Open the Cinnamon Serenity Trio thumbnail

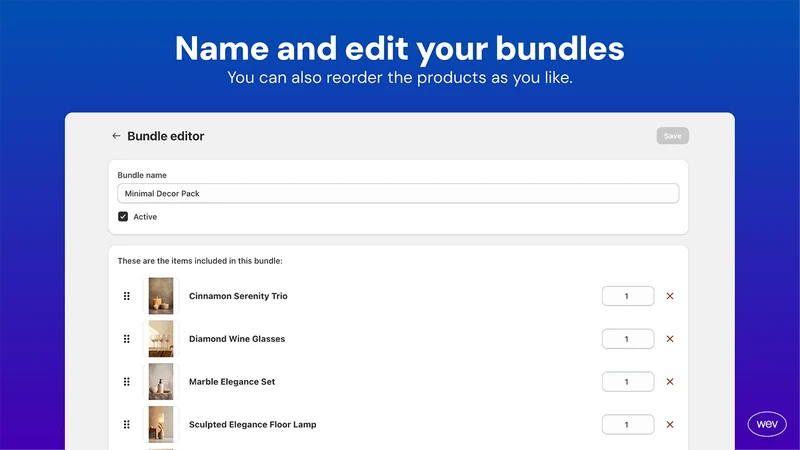(x=161, y=296)
